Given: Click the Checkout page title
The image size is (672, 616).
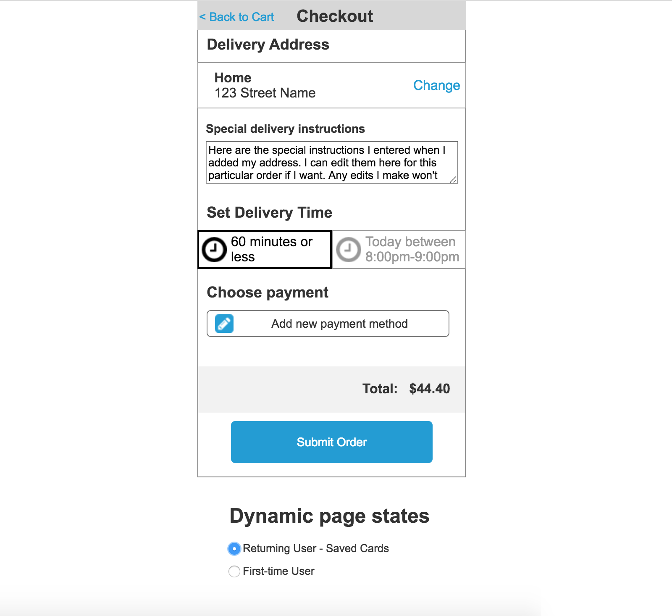Looking at the screenshot, I should click(335, 16).
